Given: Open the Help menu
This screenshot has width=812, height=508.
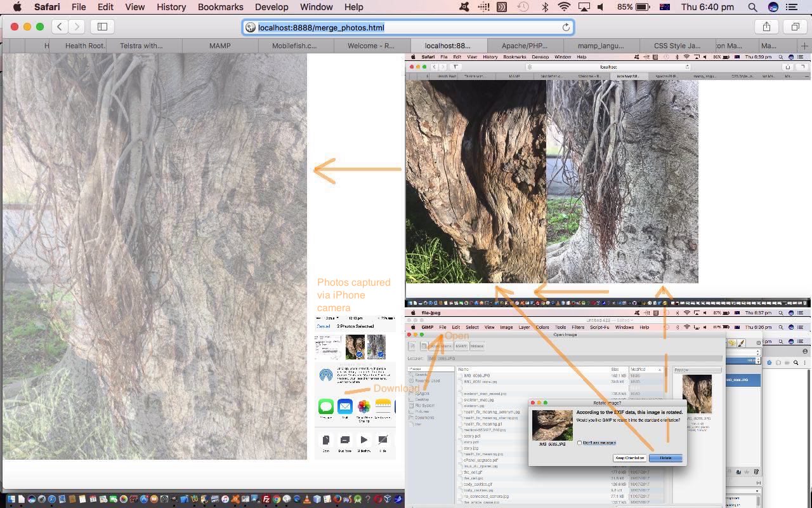Looking at the screenshot, I should [x=354, y=7].
